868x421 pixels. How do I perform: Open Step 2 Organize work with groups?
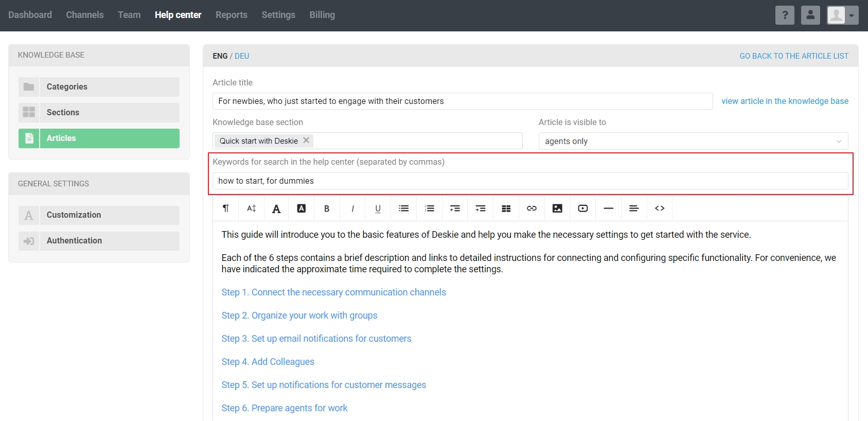(x=299, y=315)
